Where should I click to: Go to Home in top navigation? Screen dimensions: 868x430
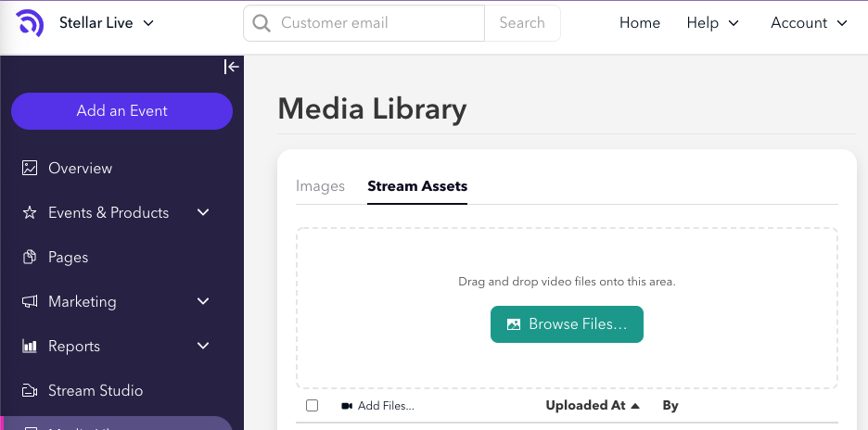tap(639, 22)
